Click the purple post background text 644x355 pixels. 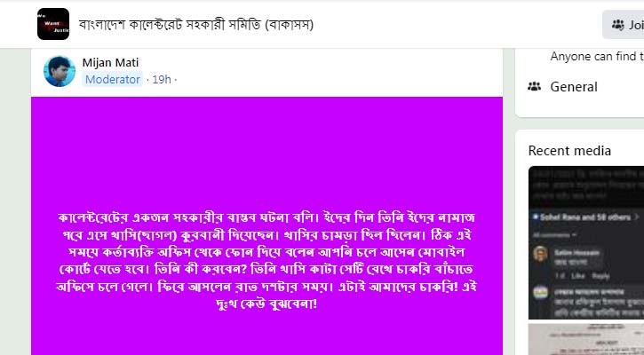coord(267,261)
